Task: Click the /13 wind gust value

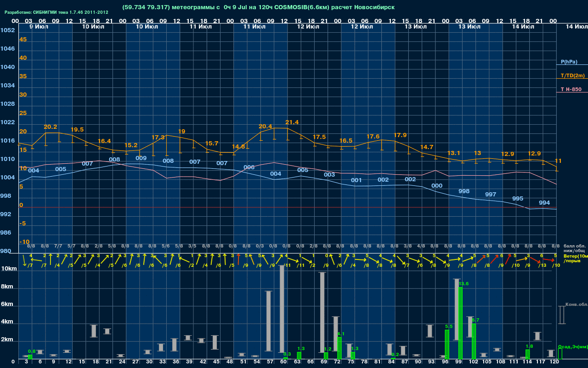Action: coord(543,265)
